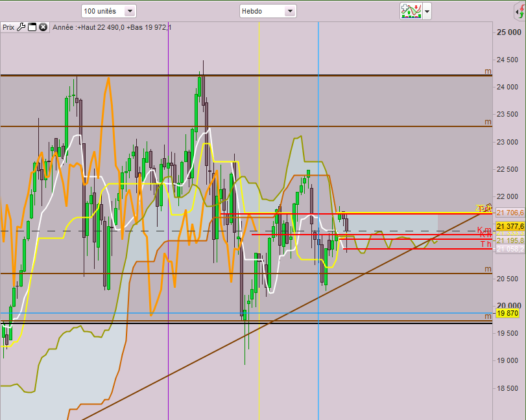Click the red 'K m' line label

(x=484, y=230)
